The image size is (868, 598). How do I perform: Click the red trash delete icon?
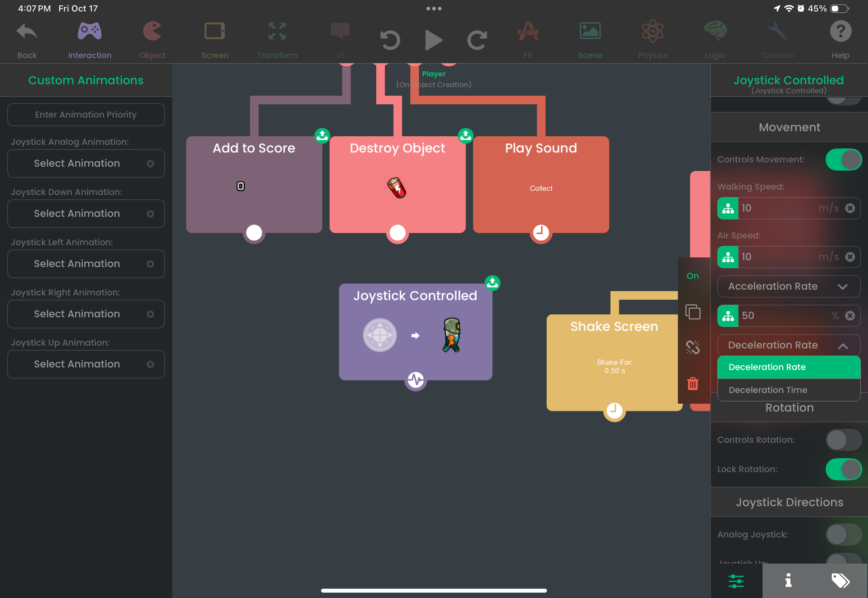(x=692, y=384)
